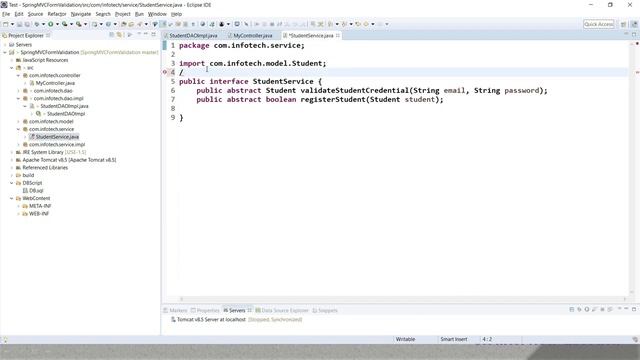Click the Collapse All icon in Project Explorer
This screenshot has height=360, width=640.
point(111,35)
